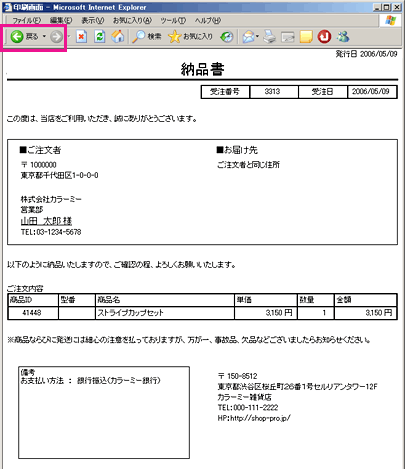The width and height of the screenshot is (405, 469).
Task: Click the 数量 column header
Action: coord(316,300)
